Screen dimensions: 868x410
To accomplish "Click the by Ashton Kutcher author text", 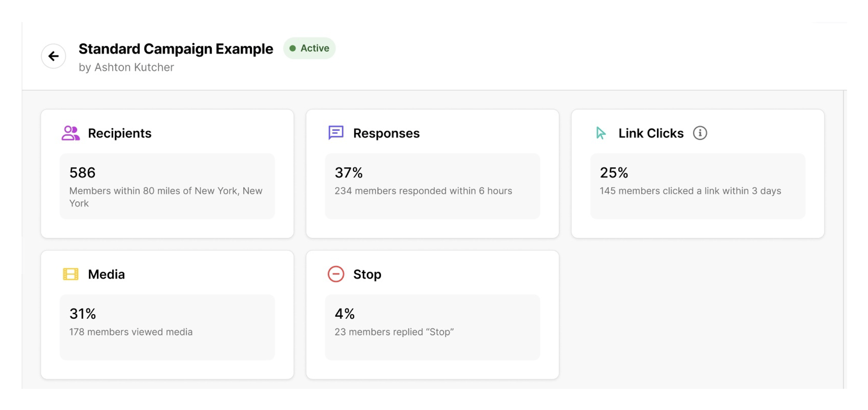I will (126, 67).
